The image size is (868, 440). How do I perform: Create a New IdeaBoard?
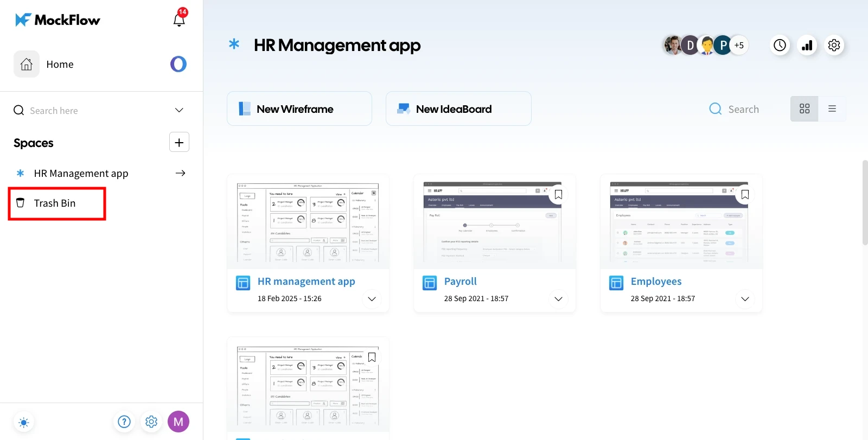pyautogui.click(x=458, y=109)
